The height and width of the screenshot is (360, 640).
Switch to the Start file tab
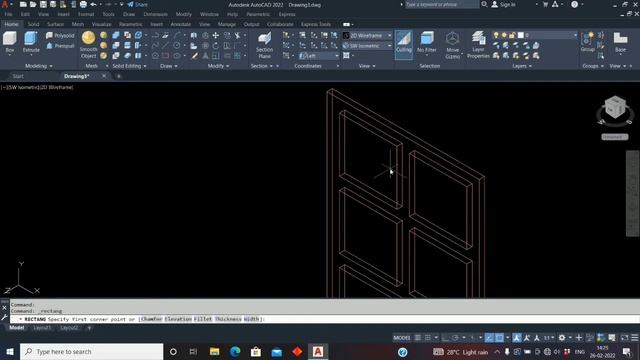(18, 76)
